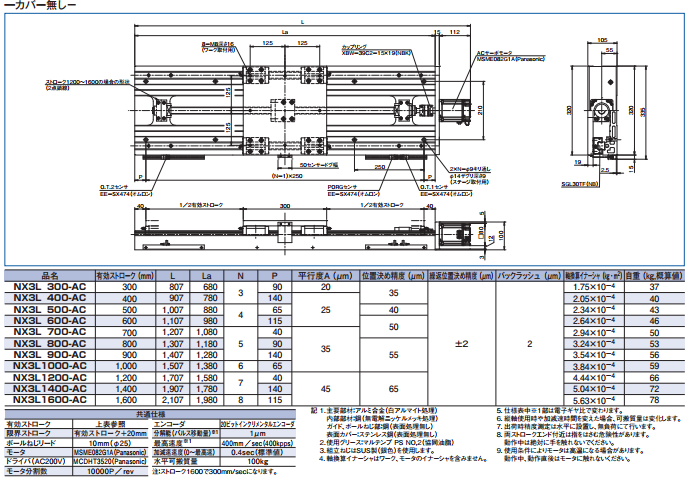Click the L value 2,107
The height and width of the screenshot is (483, 695).
pyautogui.click(x=173, y=400)
